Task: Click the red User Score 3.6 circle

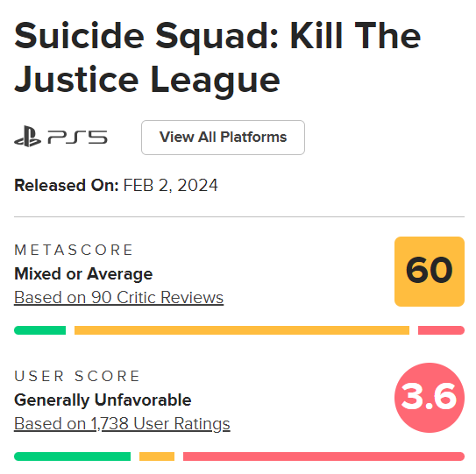Action: 430,398
